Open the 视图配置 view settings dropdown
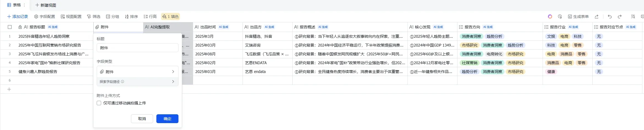The height and width of the screenshot is (130, 644). click(71, 17)
